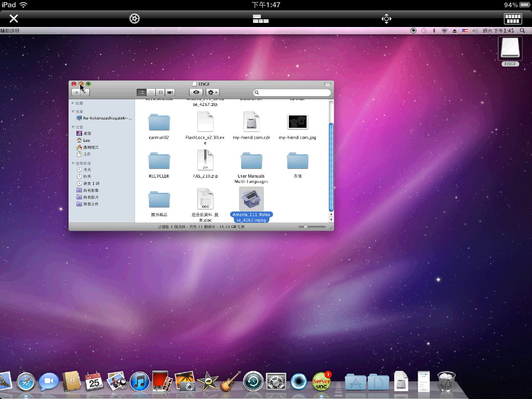Switch Finder to list view
Screen dimensions: 532x399
[151, 92]
